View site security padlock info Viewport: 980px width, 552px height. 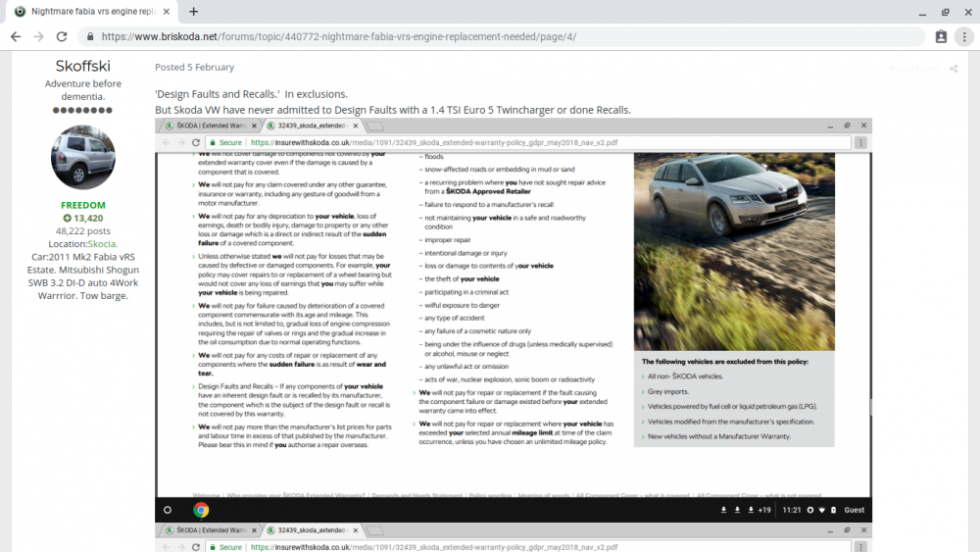click(90, 37)
